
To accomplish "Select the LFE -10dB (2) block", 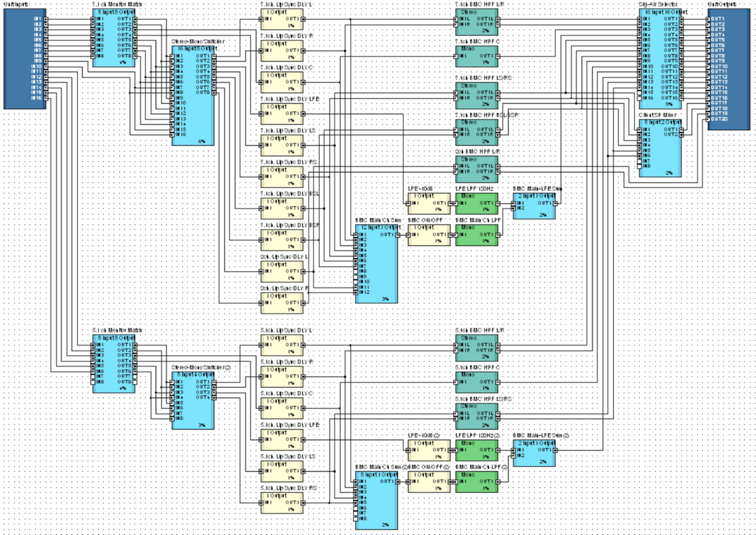I will tap(429, 450).
